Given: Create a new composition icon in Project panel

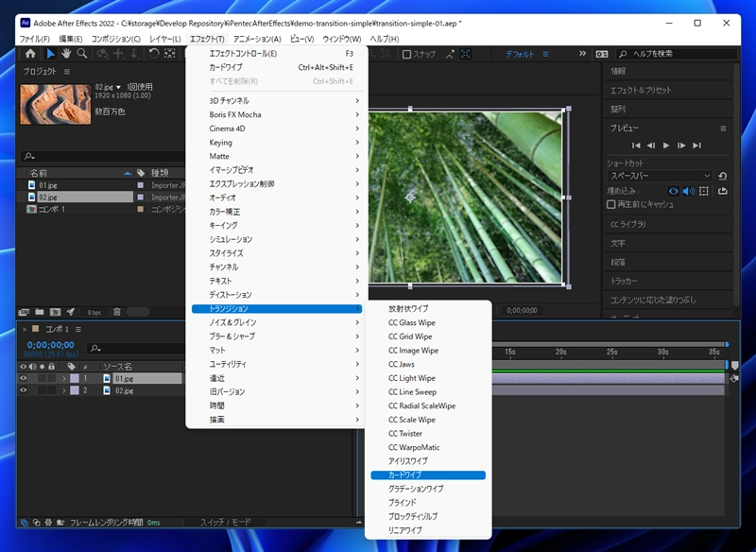Looking at the screenshot, I should click(55, 312).
